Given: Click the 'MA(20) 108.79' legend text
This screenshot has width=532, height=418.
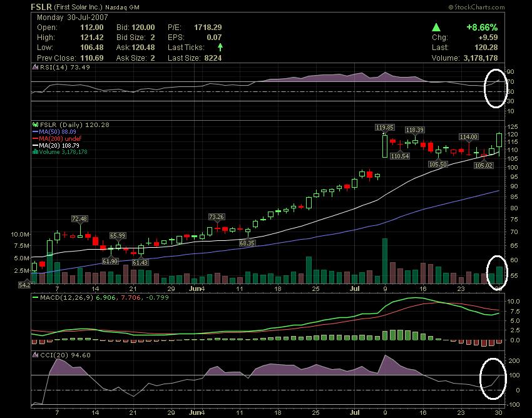Looking at the screenshot, I should pos(59,145).
